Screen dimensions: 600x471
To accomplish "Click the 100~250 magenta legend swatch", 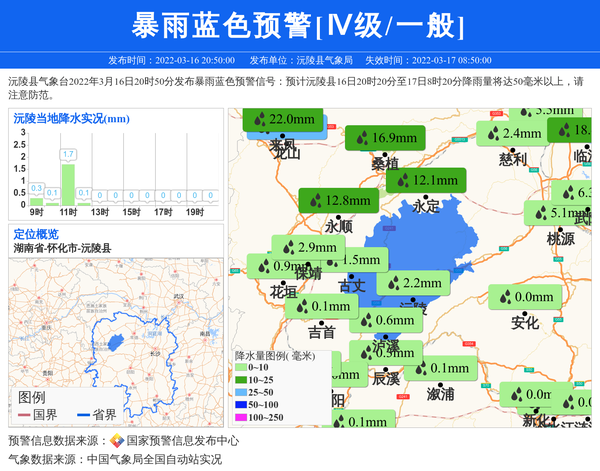I will click(240, 417).
